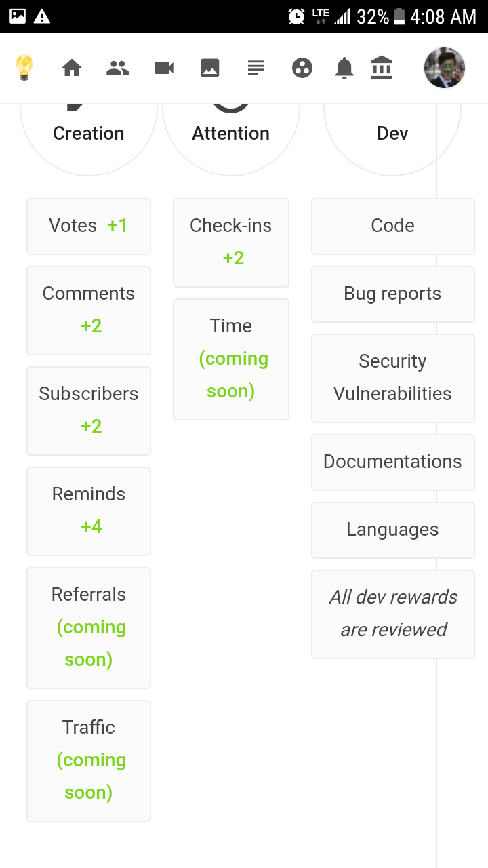Open the images gallery icon
The width and height of the screenshot is (488, 868).
click(x=210, y=68)
